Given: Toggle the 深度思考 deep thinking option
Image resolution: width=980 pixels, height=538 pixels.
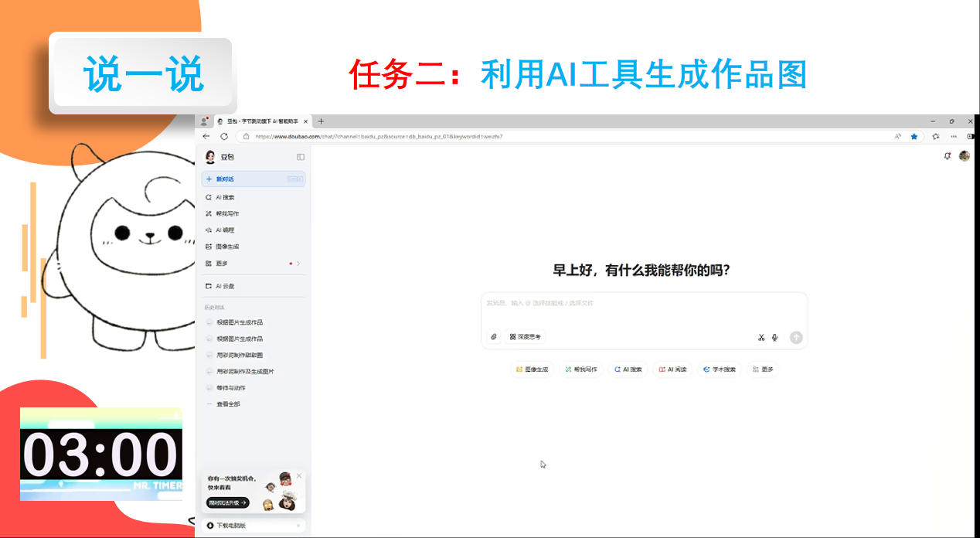Looking at the screenshot, I should click(526, 337).
